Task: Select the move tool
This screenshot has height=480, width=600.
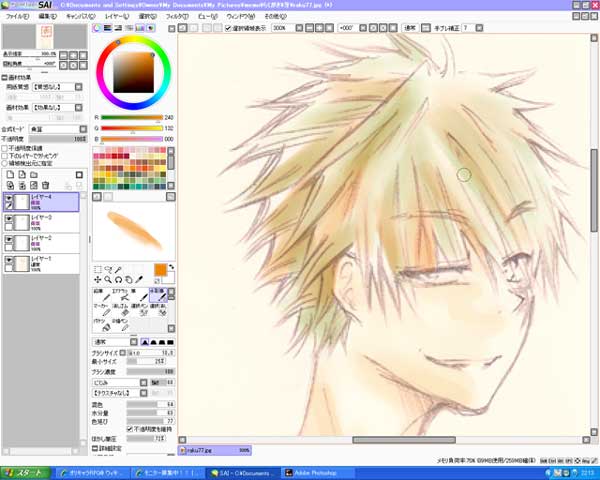Action: [98, 280]
